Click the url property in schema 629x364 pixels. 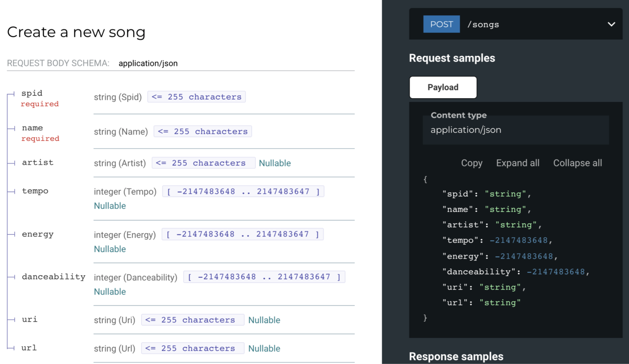pyautogui.click(x=29, y=348)
